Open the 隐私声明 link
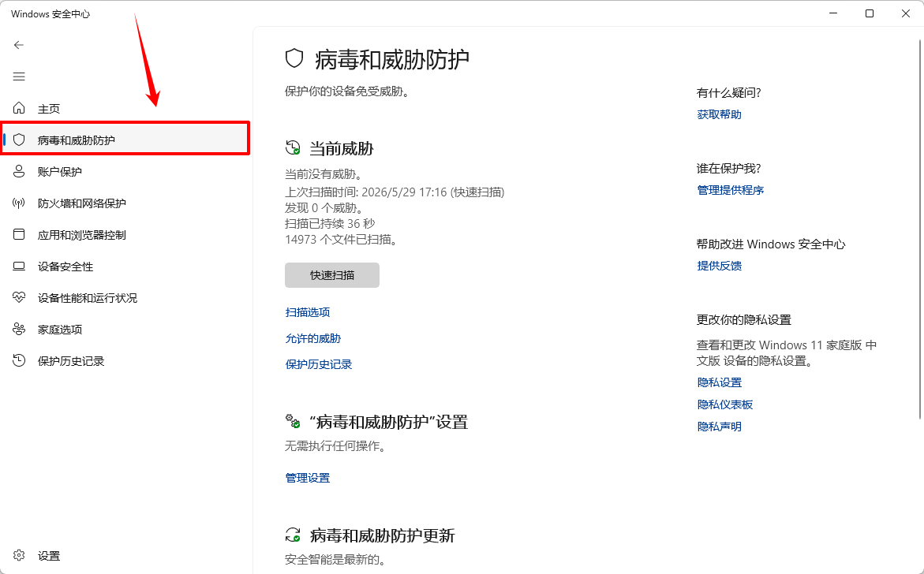This screenshot has height=574, width=924. click(x=719, y=427)
